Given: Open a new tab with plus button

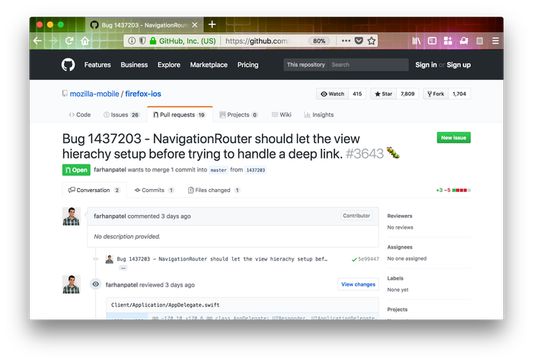Looking at the screenshot, I should point(212,24).
